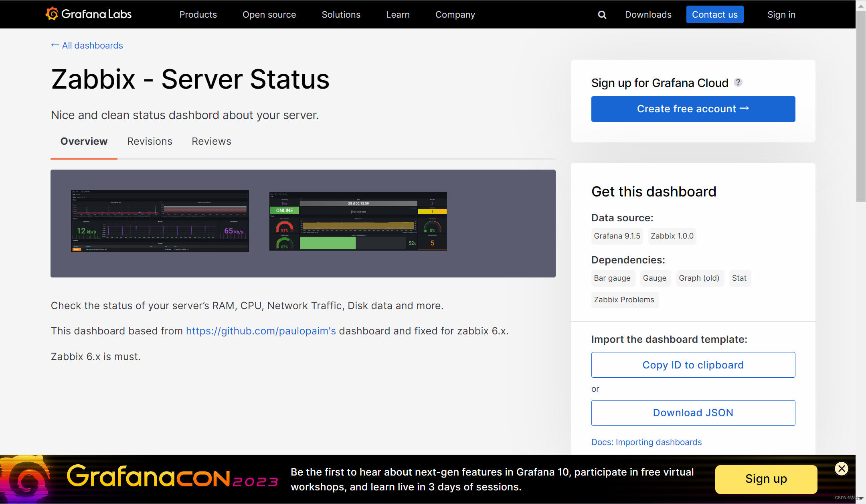Click the Grafana Cloud help question icon
Viewport: 866px width, 504px height.
coord(738,82)
